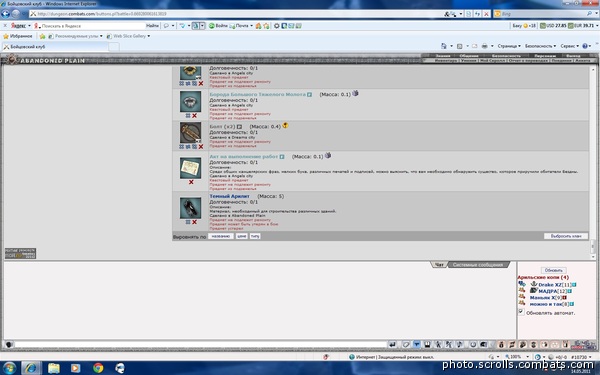Open the Безопасность command bar dropdown
The image size is (600, 375).
point(540,46)
